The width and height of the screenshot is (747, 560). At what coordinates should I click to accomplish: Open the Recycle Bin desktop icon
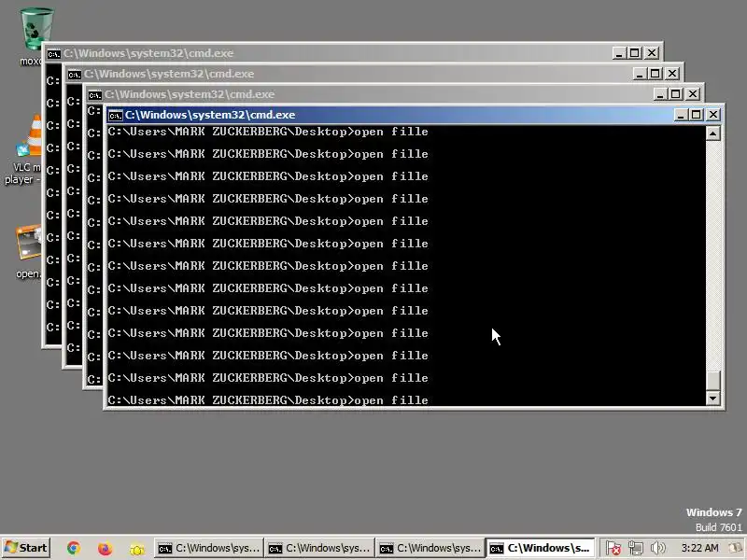[x=36, y=30]
